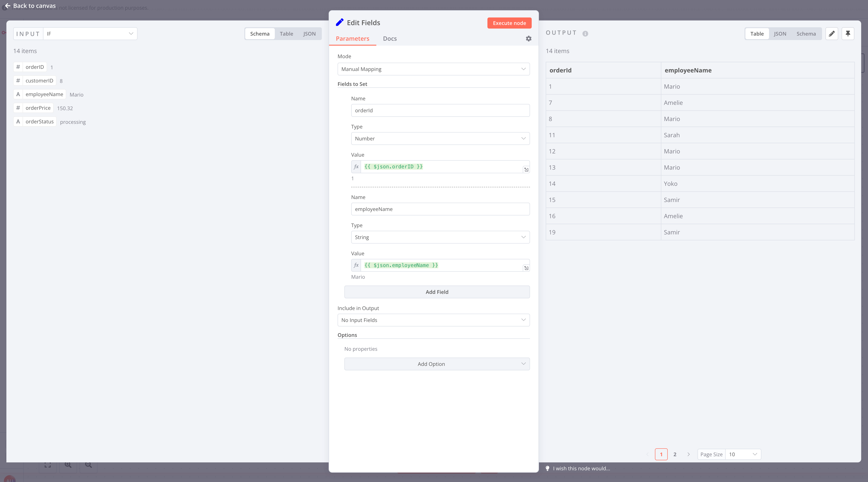This screenshot has height=482, width=868.
Task: Show output as JSON
Action: coord(780,33)
